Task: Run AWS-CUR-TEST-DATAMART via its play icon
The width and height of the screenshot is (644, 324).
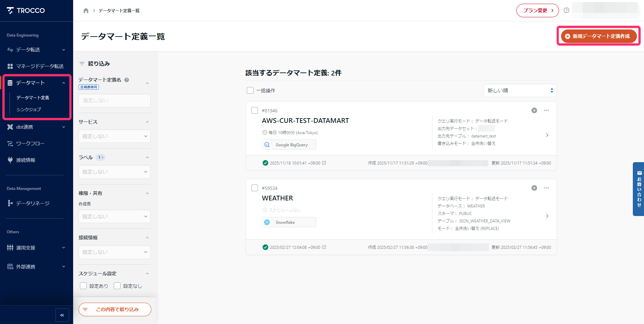Action: pyautogui.click(x=534, y=110)
